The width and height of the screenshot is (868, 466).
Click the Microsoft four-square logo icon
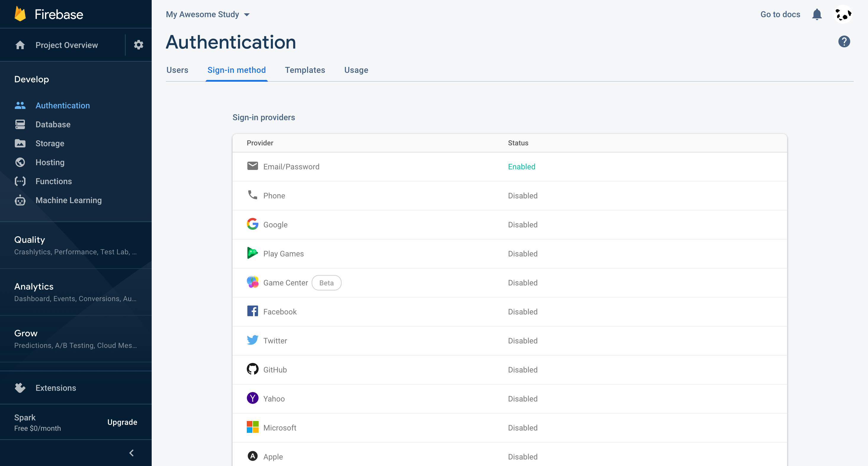(252, 427)
